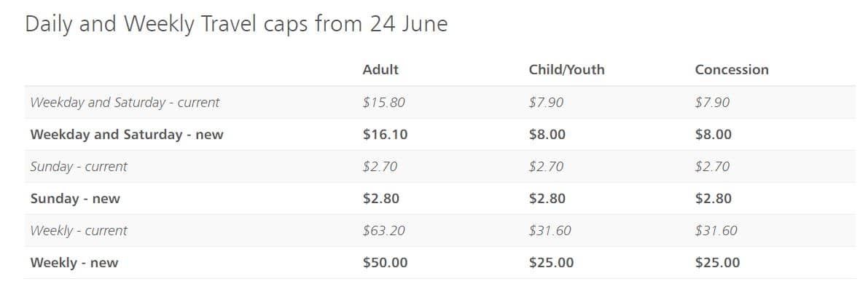This screenshot has width=868, height=292.
Task: Select the $15.80 adult current cap
Action: (x=383, y=103)
